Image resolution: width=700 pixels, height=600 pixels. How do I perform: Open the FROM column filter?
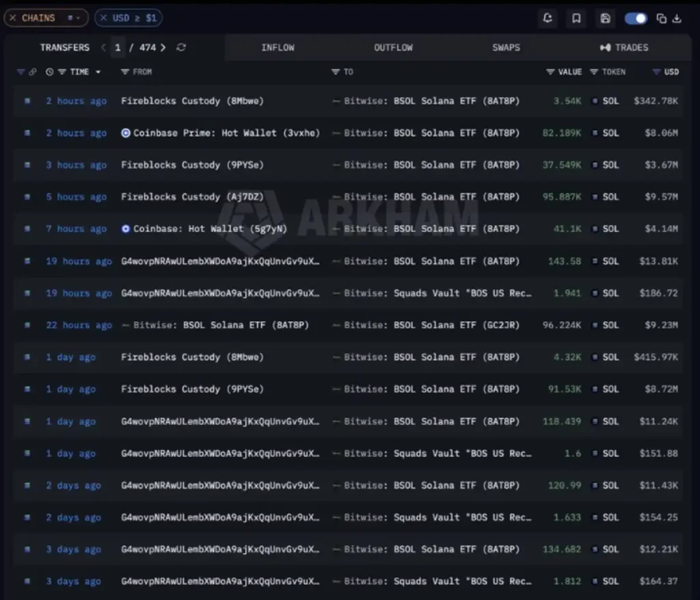coord(125,72)
